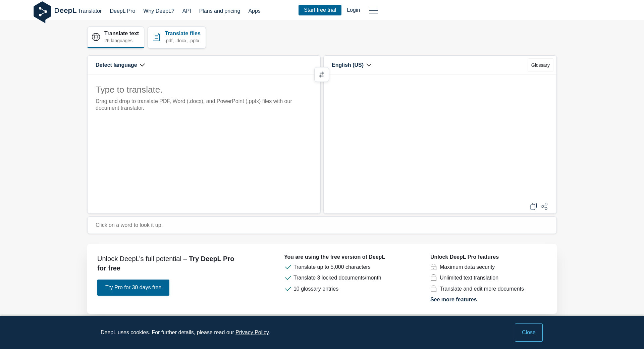Open the hamburger menu icon
Screen dimensions: 644x349
[373, 10]
